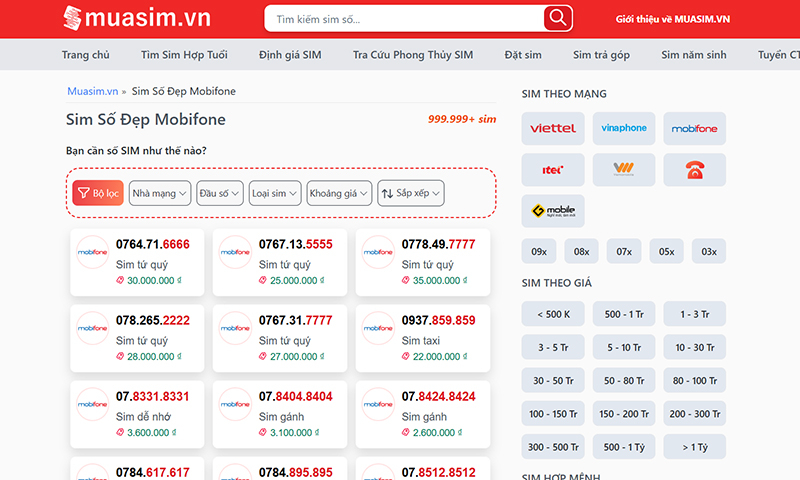Click the Bộ lọc filter button
The image size is (800, 480).
coord(98,193)
